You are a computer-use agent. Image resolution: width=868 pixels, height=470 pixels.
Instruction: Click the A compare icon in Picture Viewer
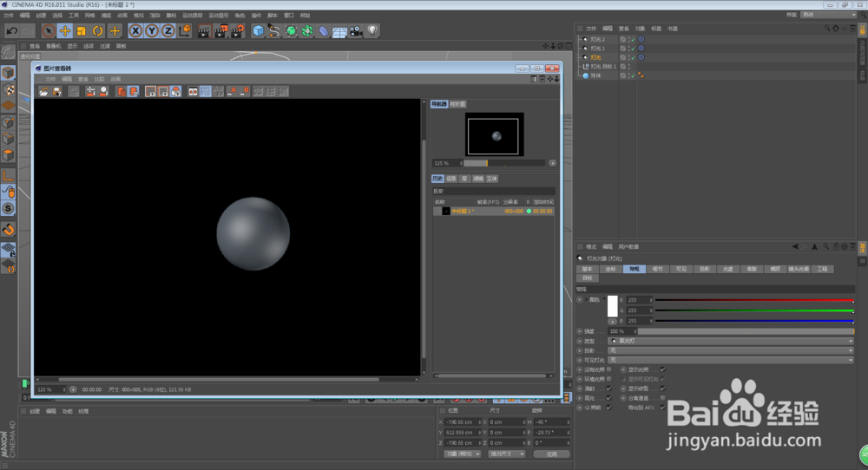pyautogui.click(x=233, y=91)
